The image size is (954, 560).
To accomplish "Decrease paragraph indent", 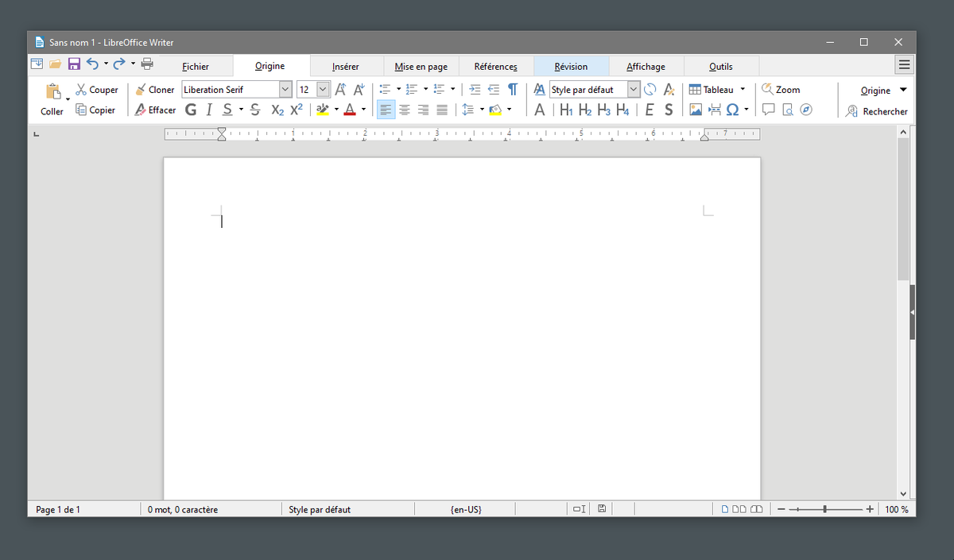I will click(494, 90).
